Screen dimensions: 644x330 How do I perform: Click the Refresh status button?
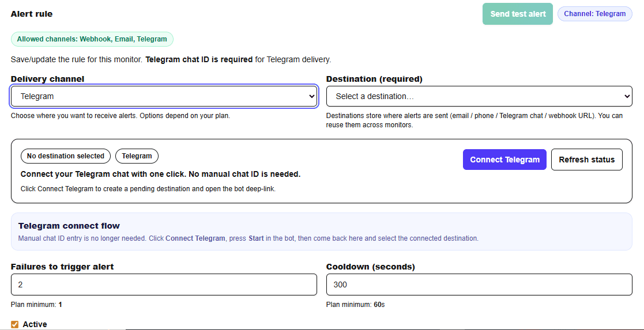(586, 160)
